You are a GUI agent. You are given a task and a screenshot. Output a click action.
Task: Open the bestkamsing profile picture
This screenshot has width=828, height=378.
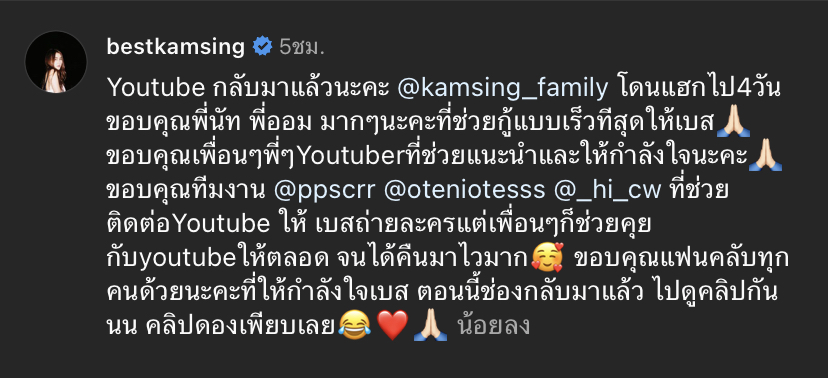[x=55, y=62]
